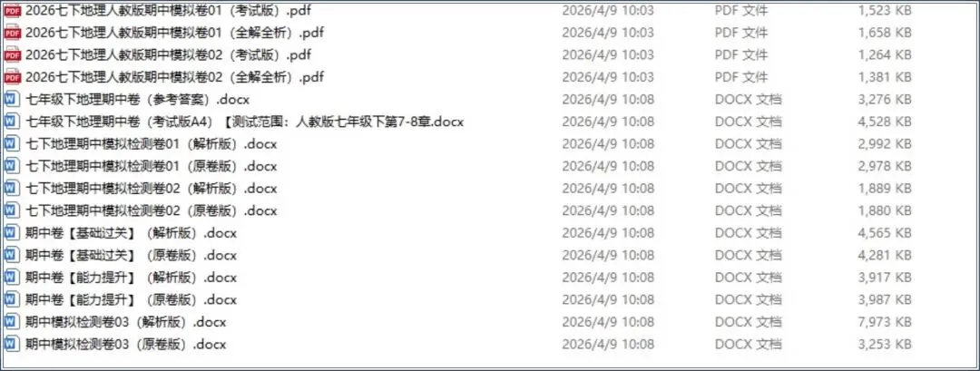Select 期中卷【基础过关】（原卷版）.docx file name
Viewport: 980px width, 371px height.
pos(131,256)
